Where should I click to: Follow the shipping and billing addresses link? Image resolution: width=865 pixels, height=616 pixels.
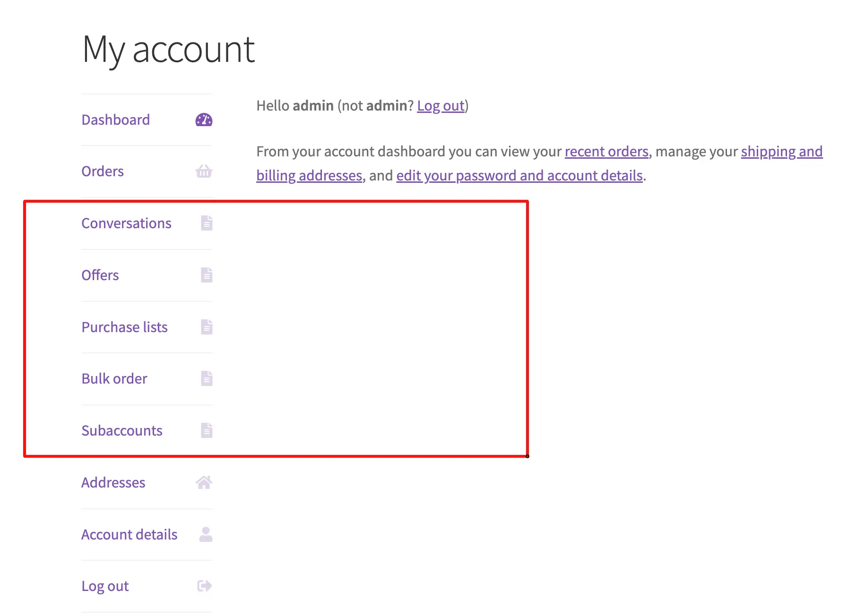(x=539, y=163)
